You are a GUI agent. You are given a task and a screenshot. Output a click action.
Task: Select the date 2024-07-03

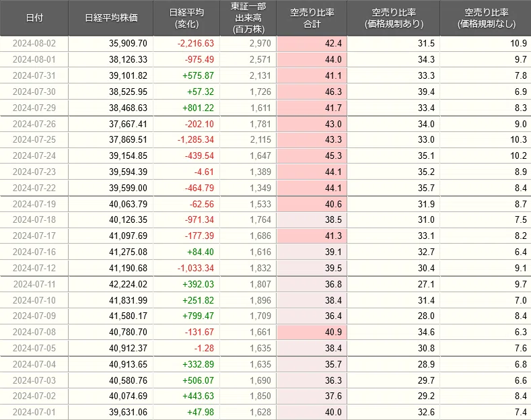click(34, 380)
